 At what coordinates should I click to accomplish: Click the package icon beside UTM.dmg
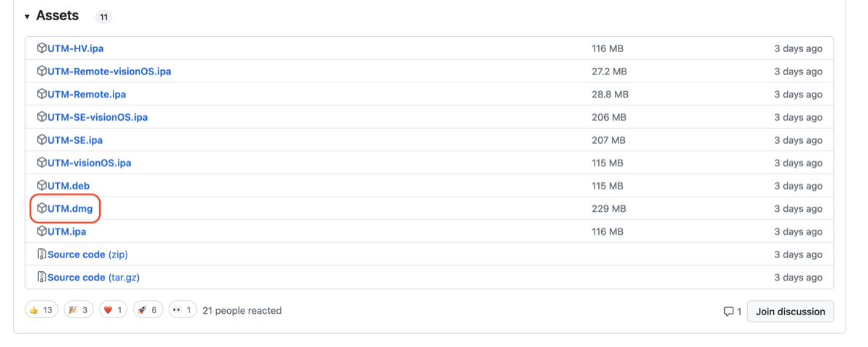42,209
